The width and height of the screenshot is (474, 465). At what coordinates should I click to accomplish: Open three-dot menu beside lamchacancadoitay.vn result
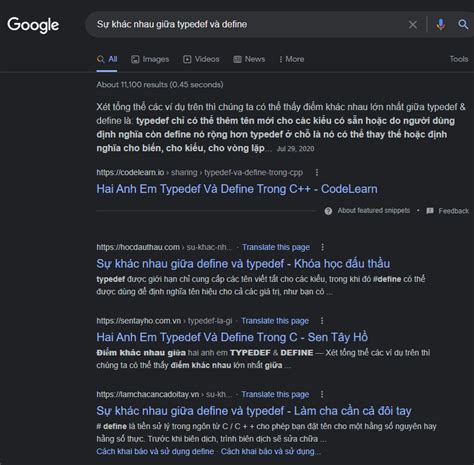tap(322, 394)
